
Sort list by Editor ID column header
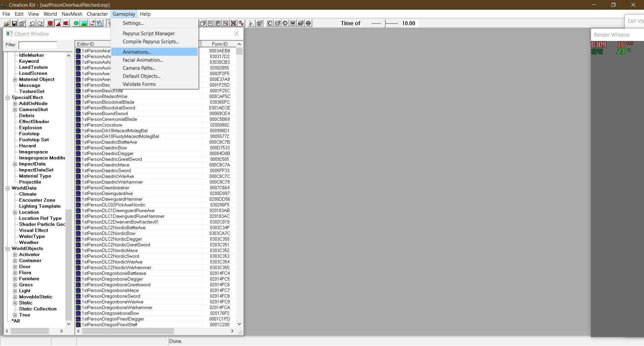[93, 44]
